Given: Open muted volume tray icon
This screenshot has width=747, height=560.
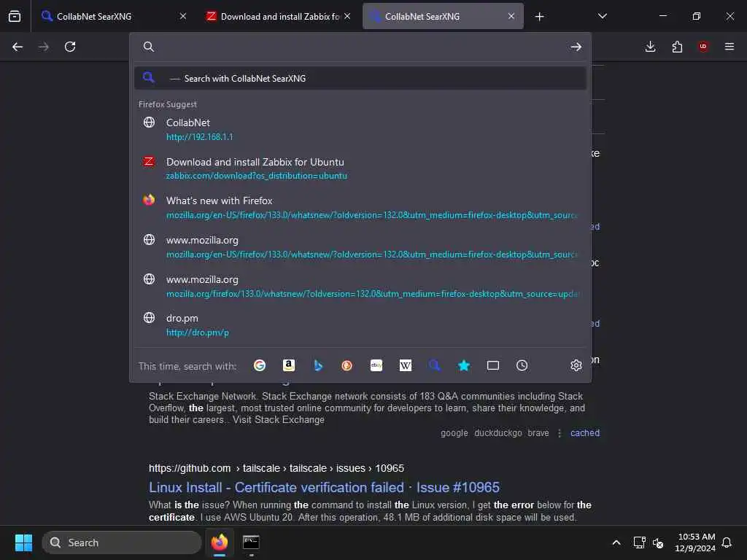Looking at the screenshot, I should click(x=658, y=542).
